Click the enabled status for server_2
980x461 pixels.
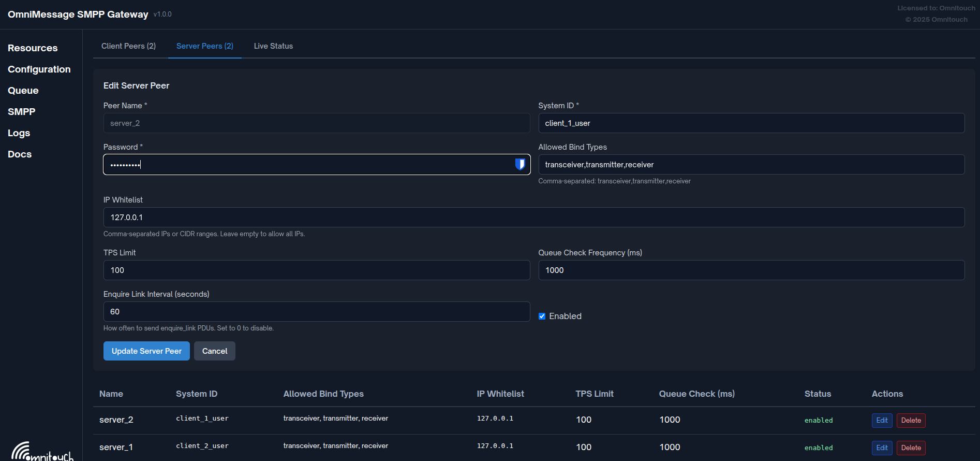click(819, 421)
